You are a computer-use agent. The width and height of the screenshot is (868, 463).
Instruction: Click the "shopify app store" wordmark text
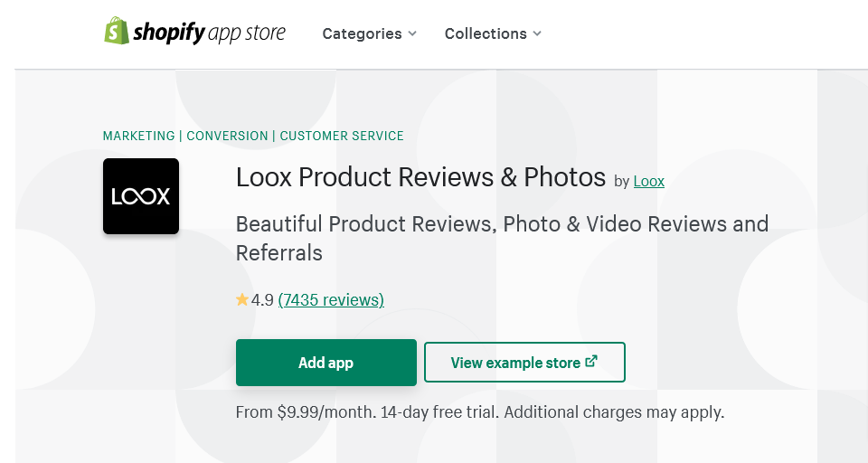coord(209,33)
